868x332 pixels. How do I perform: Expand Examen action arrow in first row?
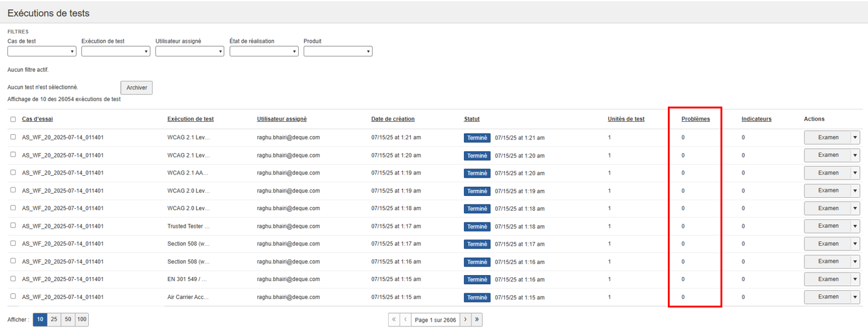tap(855, 138)
